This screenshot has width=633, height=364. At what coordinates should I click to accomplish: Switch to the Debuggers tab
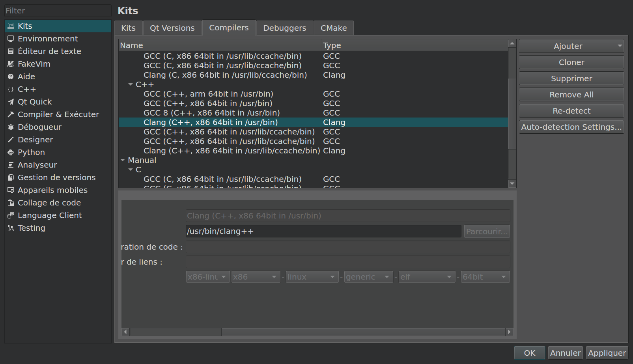coord(284,28)
